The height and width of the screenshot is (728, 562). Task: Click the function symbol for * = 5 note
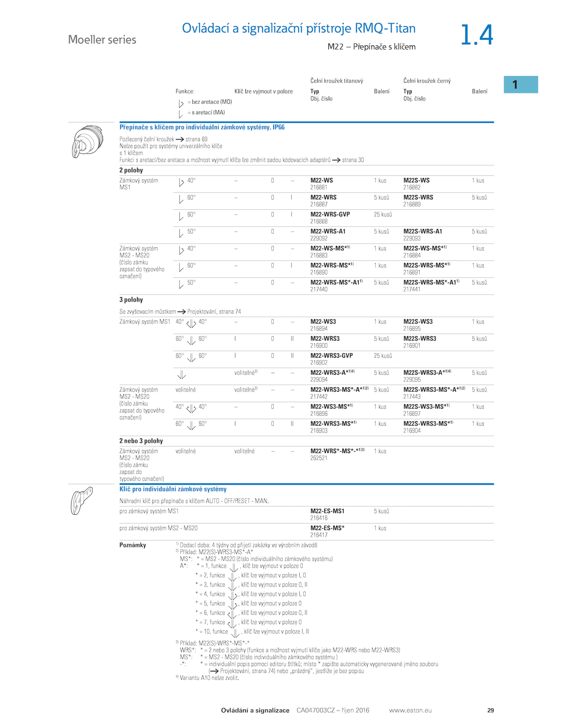233,605
